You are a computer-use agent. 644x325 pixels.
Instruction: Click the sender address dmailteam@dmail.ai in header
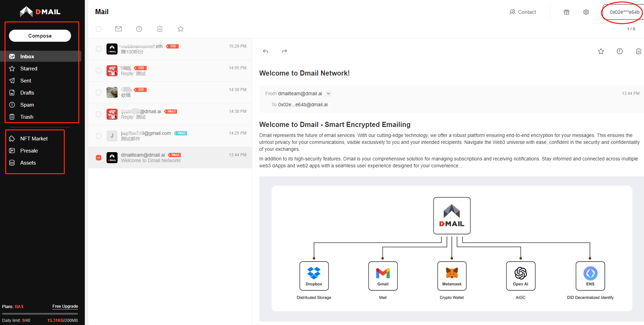(x=300, y=93)
